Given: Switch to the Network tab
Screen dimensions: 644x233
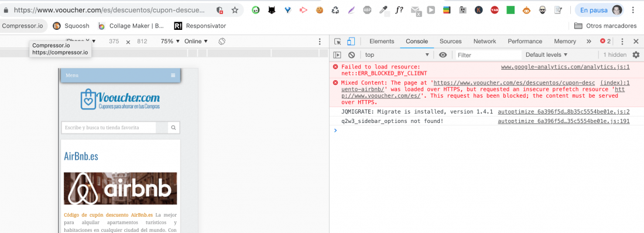Looking at the screenshot, I should [485, 42].
